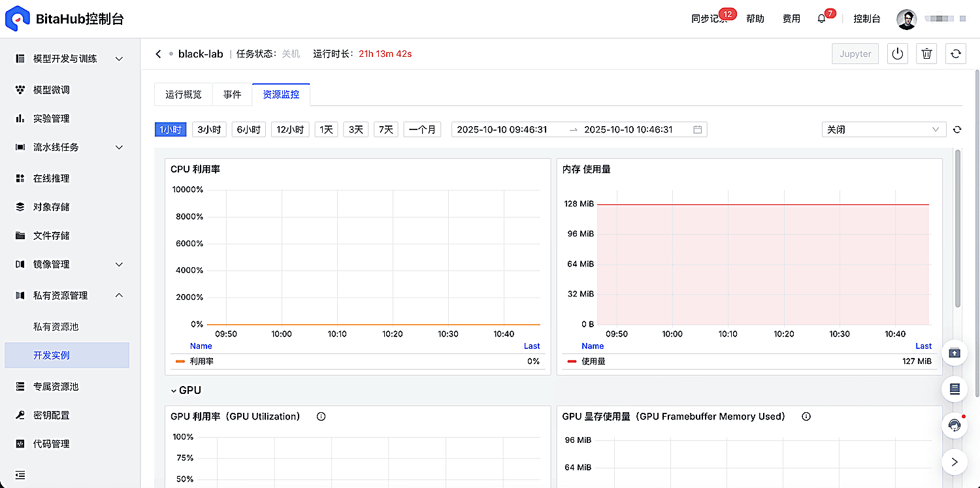This screenshot has height=488, width=980.
Task: Expand floating panel with right chevron
Action: tap(955, 462)
